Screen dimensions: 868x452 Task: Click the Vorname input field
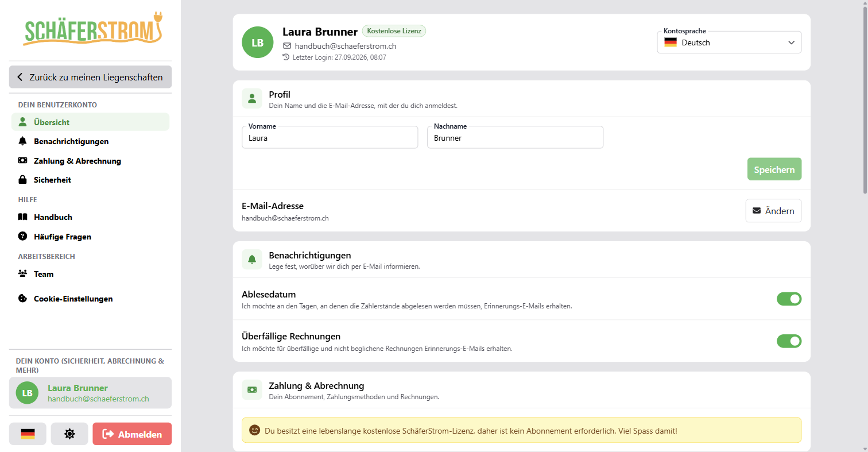click(x=330, y=137)
